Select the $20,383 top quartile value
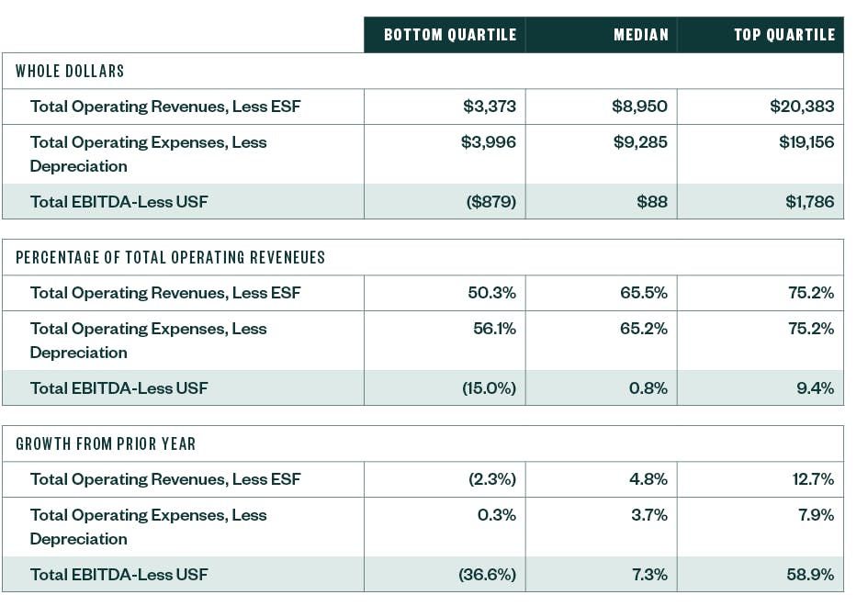Image resolution: width=868 pixels, height=606 pixels. (802, 107)
